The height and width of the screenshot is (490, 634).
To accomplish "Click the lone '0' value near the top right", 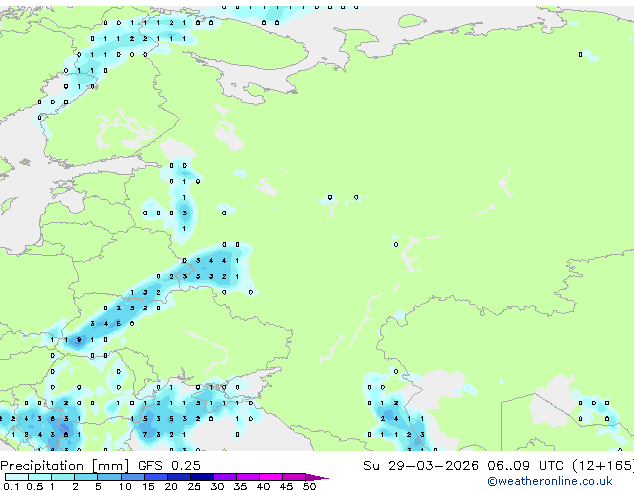I will [581, 55].
